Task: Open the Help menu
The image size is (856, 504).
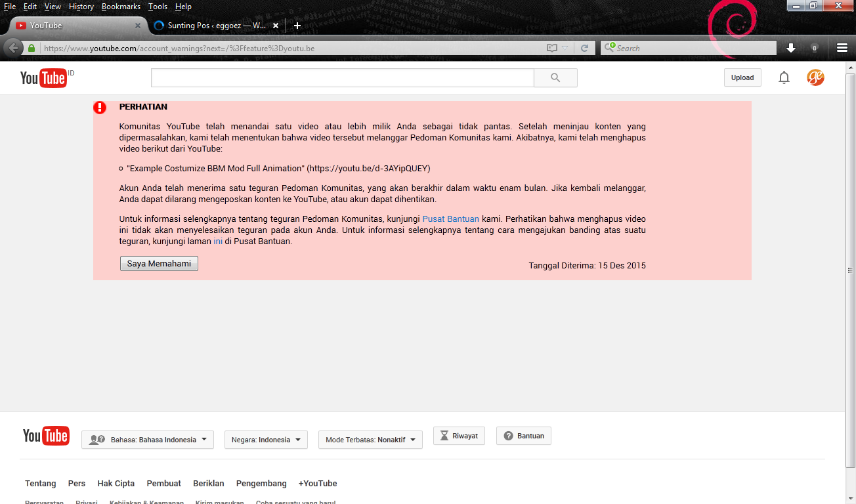Action: pos(183,7)
